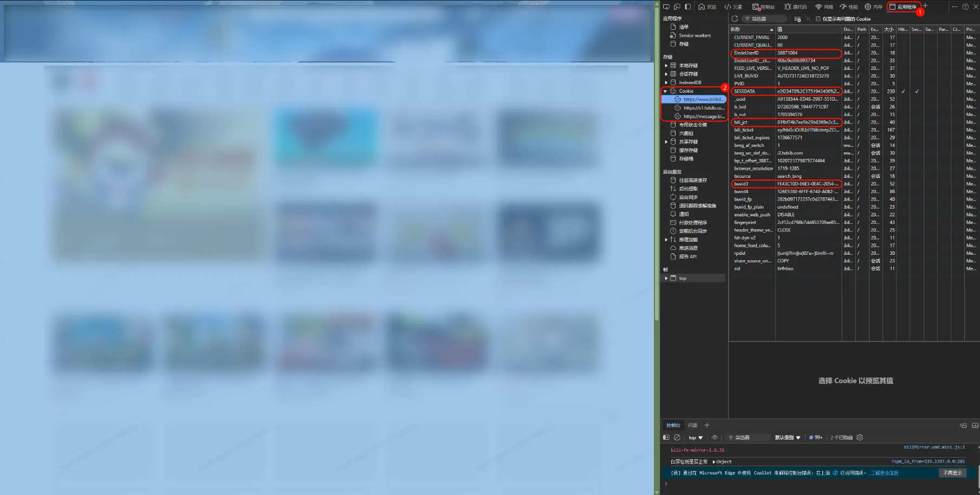Toggle device emulation icon in DevTools
Image resolution: width=980 pixels, height=495 pixels.
point(677,7)
